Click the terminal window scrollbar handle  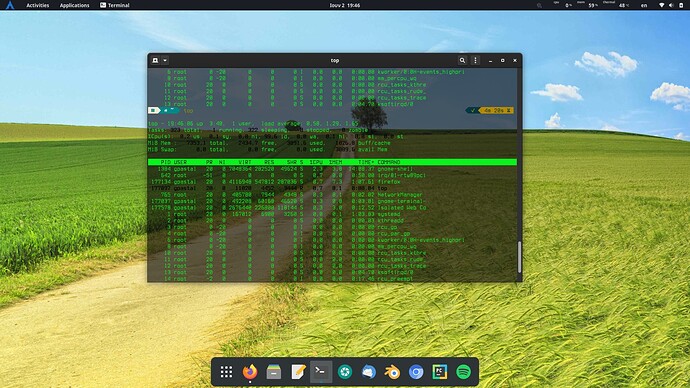coord(519,257)
